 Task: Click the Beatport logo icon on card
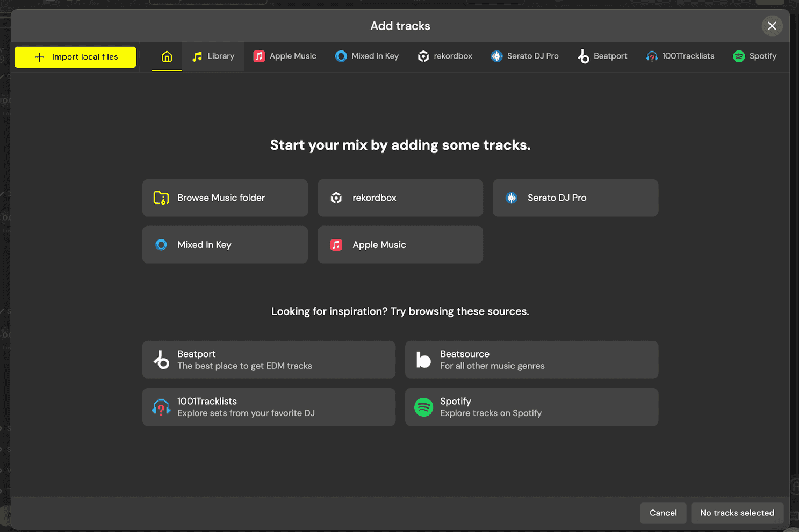pyautogui.click(x=161, y=360)
